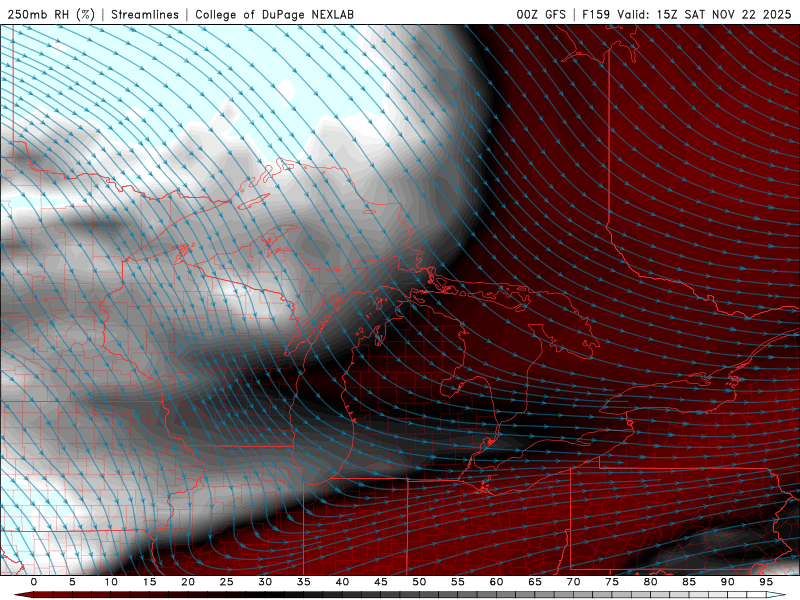Click the "5" value on the color scale
This screenshot has height=600, width=800.
tap(72, 582)
